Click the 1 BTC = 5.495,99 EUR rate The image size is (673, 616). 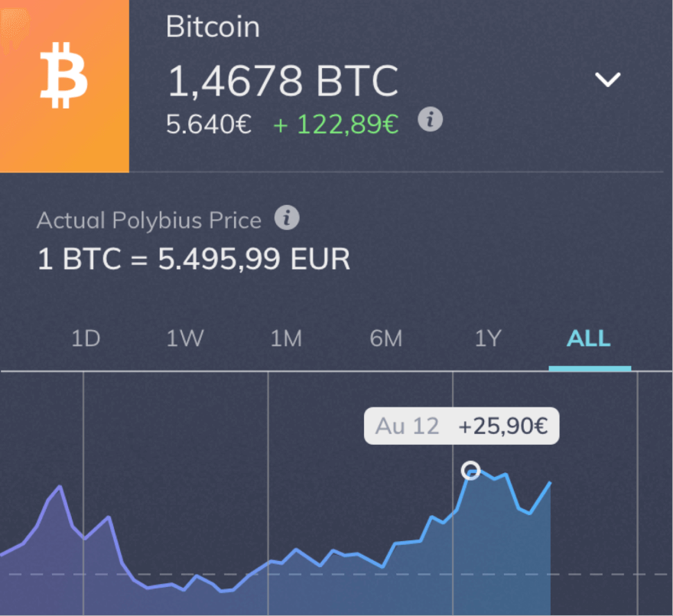pyautogui.click(x=194, y=259)
